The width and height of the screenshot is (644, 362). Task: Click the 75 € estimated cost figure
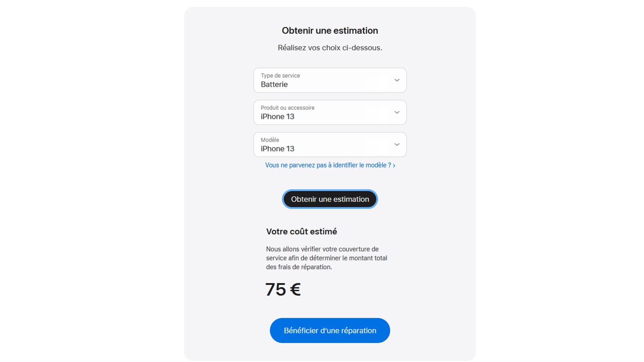(x=283, y=289)
